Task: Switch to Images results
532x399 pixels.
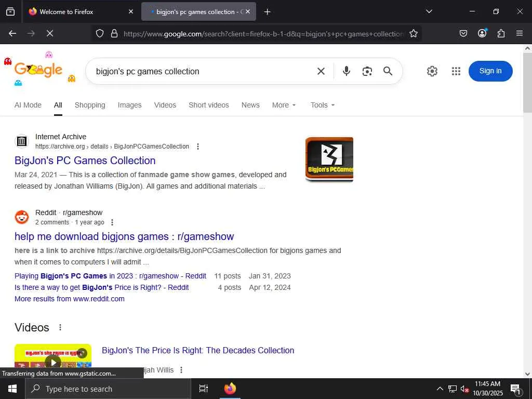Action: tap(129, 105)
